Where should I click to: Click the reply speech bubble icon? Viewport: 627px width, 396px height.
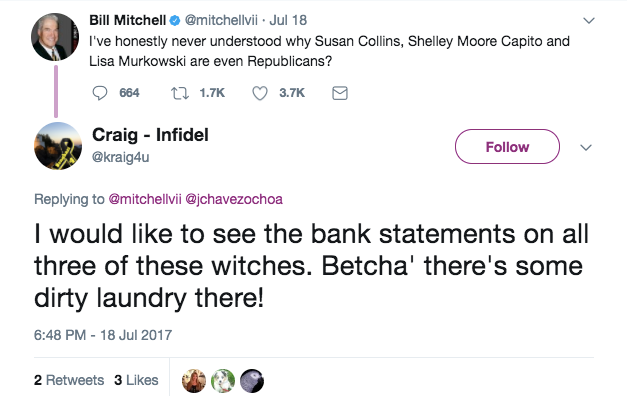click(x=100, y=93)
